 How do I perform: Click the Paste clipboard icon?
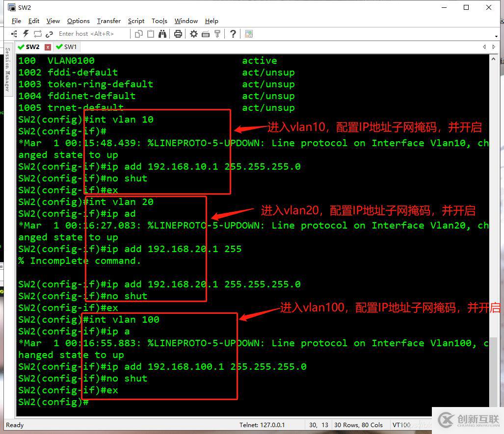[151, 34]
